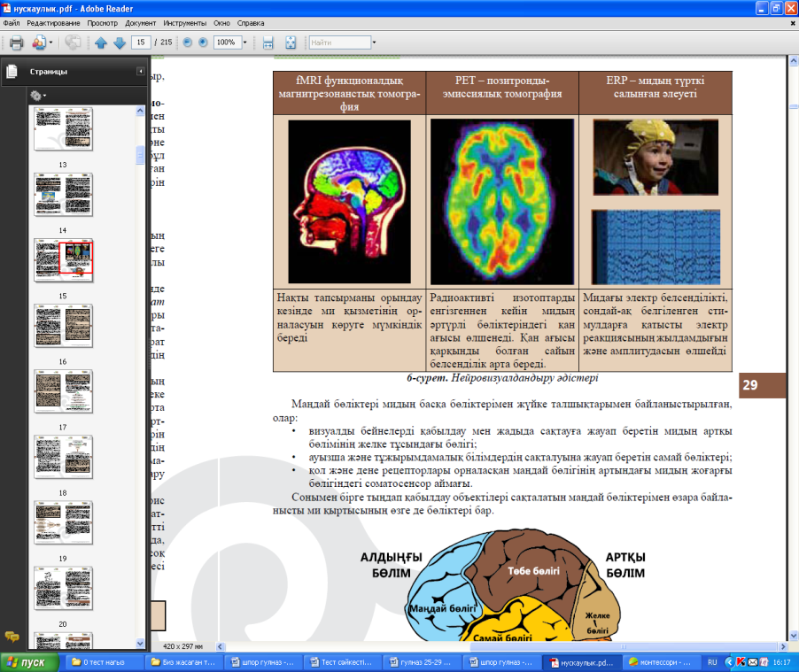Click the Kaspersky K tray icon
799x672 pixels.
click(x=741, y=662)
